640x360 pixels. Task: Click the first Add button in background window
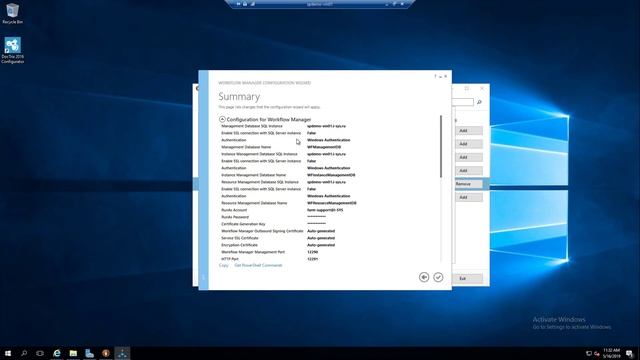click(469, 131)
